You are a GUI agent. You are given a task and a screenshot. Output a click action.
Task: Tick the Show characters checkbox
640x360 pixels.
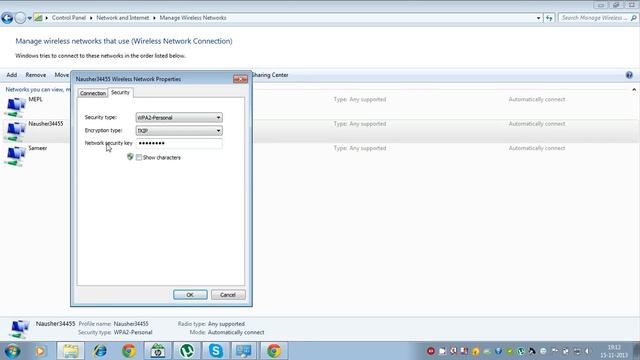[x=139, y=157]
